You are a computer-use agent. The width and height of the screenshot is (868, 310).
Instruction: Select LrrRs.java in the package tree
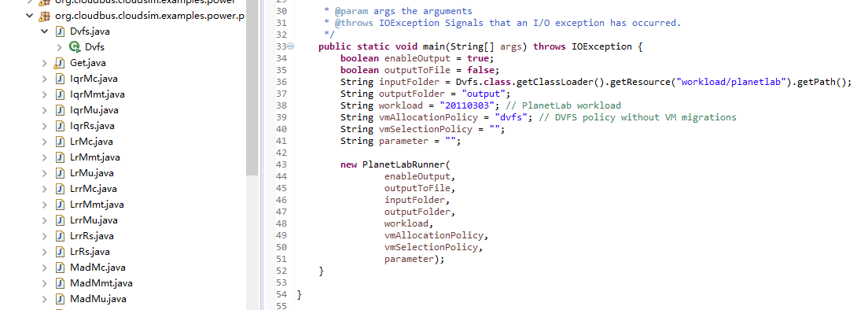92,236
